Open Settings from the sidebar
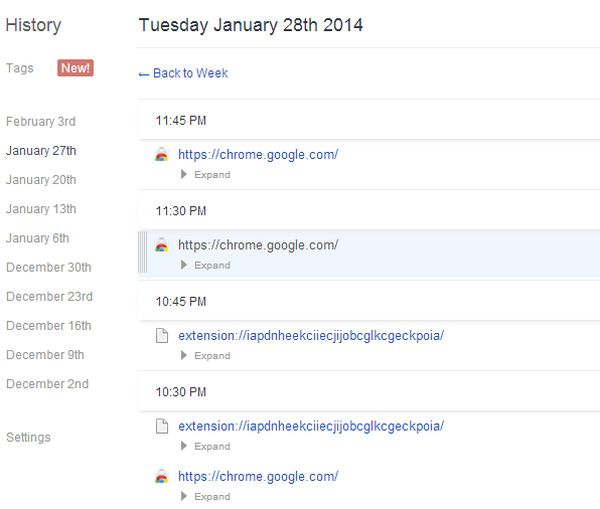The height and width of the screenshot is (509, 600). 28,437
